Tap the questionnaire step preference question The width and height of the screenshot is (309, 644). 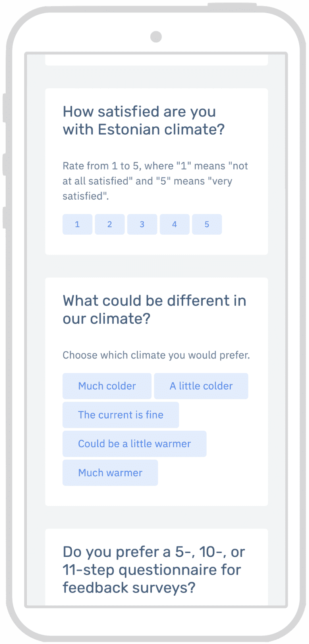pos(154,569)
